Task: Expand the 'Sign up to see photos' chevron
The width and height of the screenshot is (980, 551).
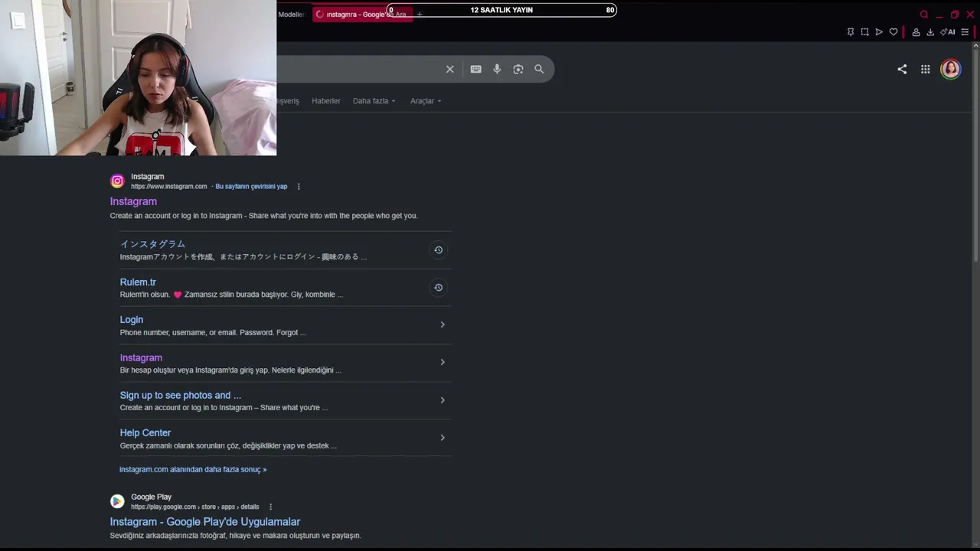Action: 443,400
